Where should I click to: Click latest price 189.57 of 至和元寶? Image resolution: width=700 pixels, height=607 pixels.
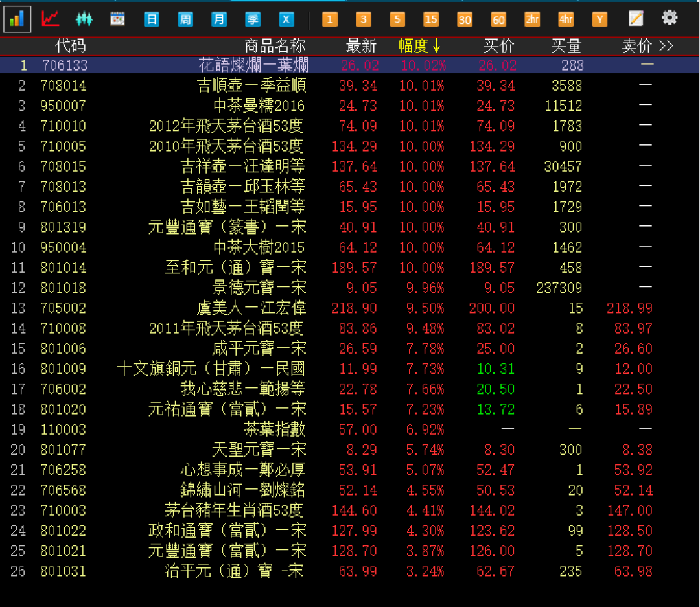[355, 268]
